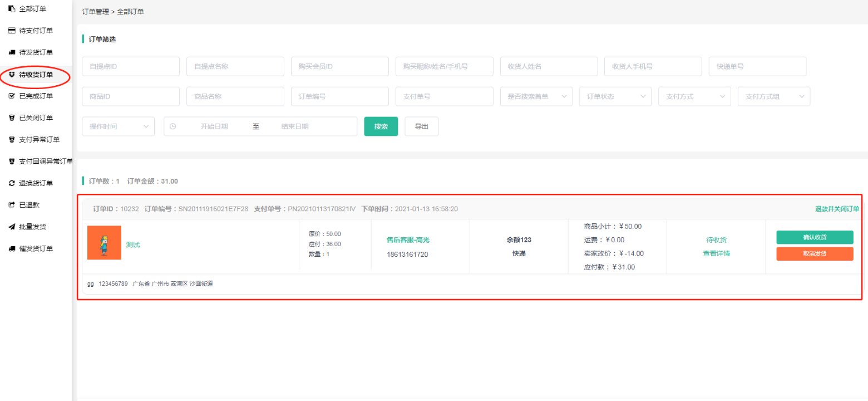This screenshot has height=401, width=868.
Task: Open 支付异常订单 from the sidebar
Action: click(x=39, y=140)
